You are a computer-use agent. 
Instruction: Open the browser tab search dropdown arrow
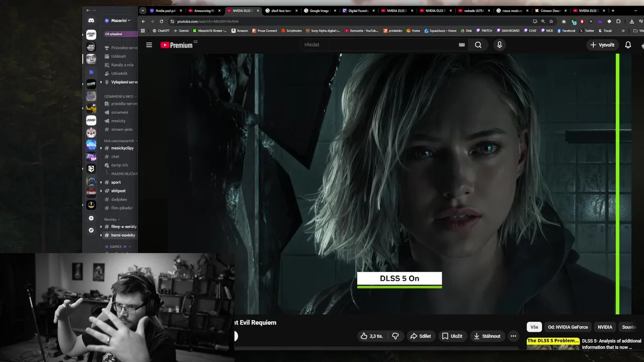click(x=143, y=11)
